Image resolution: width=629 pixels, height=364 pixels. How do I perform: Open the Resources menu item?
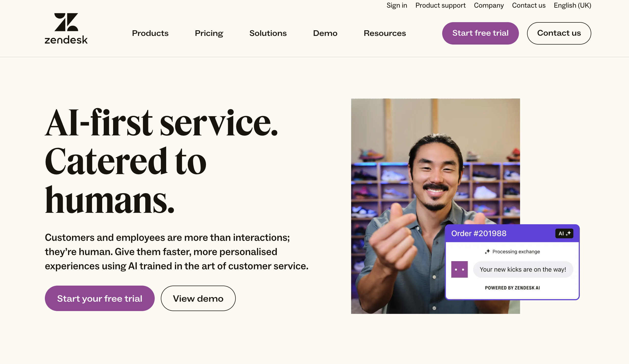[x=385, y=33]
